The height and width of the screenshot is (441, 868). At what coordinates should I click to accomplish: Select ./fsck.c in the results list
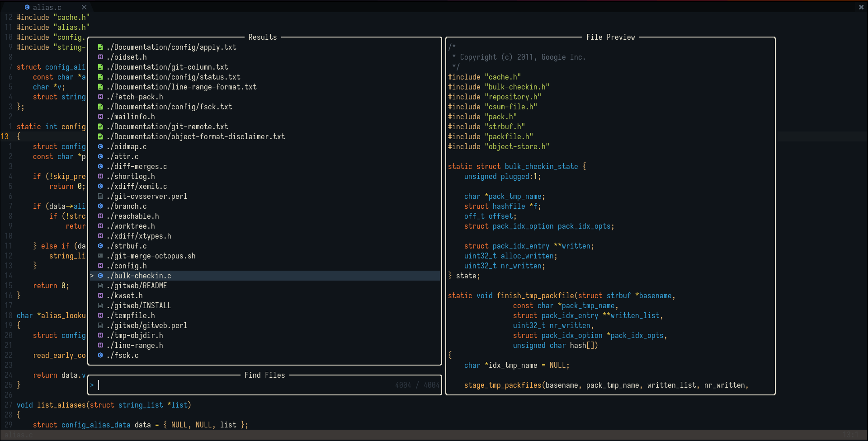123,356
